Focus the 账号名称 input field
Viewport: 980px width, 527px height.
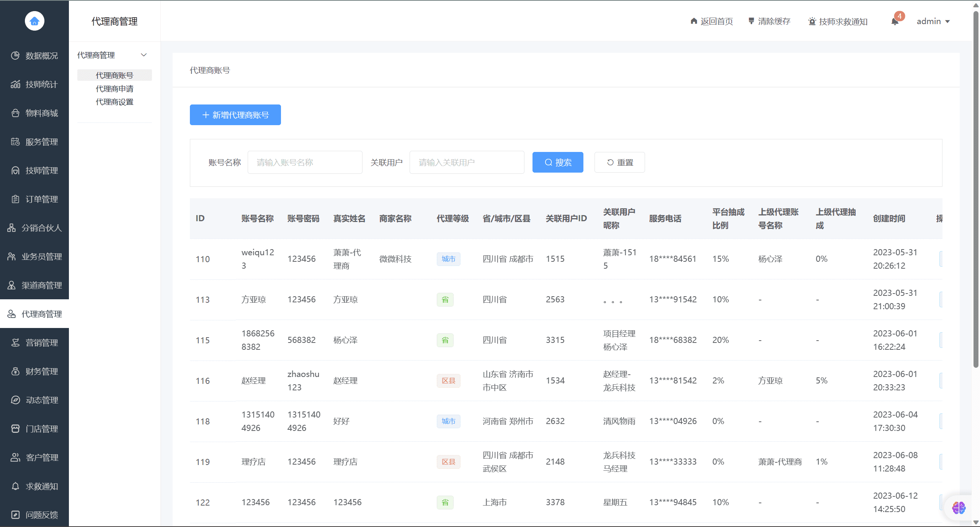click(x=305, y=162)
